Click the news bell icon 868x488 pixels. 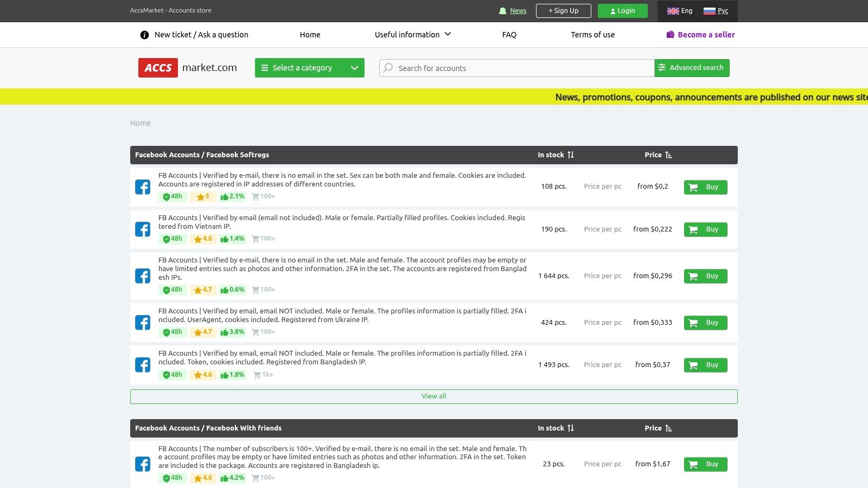[502, 11]
